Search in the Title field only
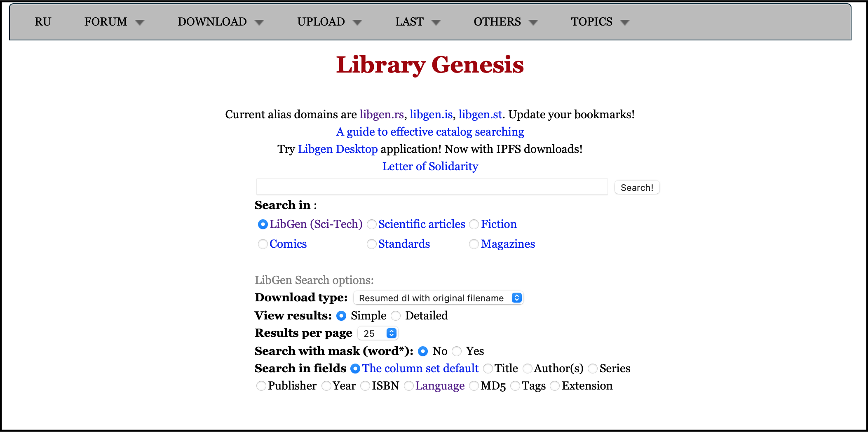Viewport: 868px width, 432px height. coord(488,369)
